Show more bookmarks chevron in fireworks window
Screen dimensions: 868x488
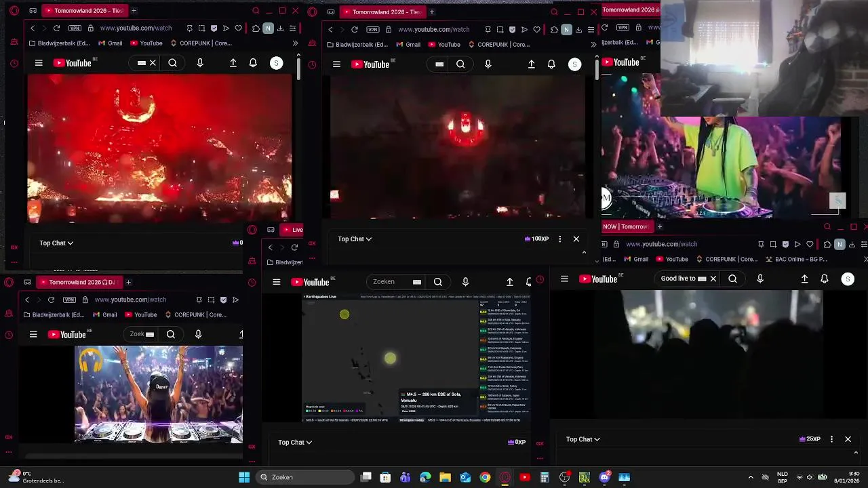295,43
